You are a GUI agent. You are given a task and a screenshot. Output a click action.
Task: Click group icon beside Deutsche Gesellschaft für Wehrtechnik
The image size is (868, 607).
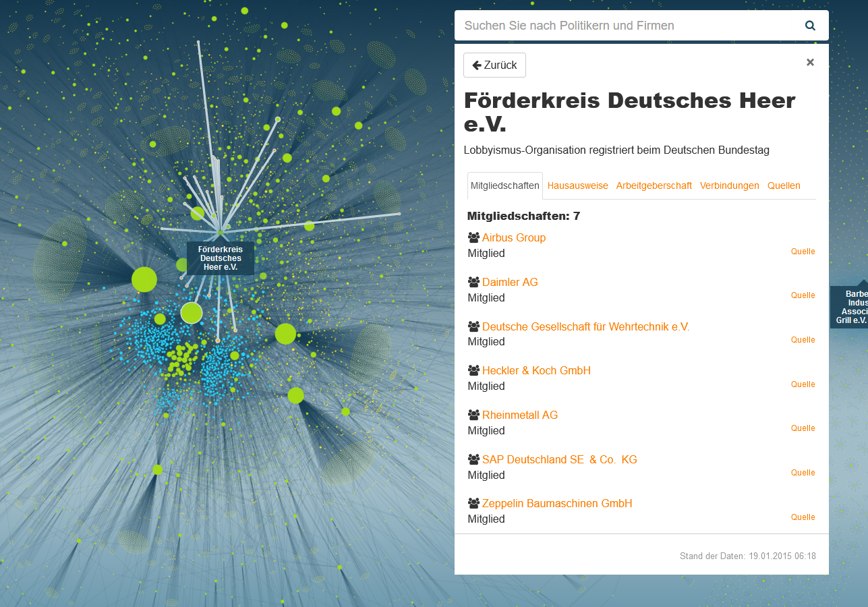click(473, 326)
